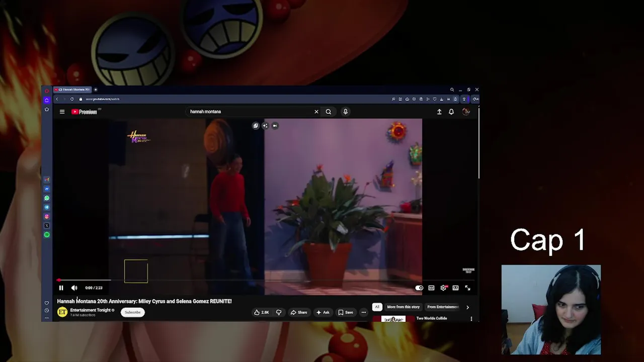Open Spotify in browser sidebar

[x=47, y=235]
